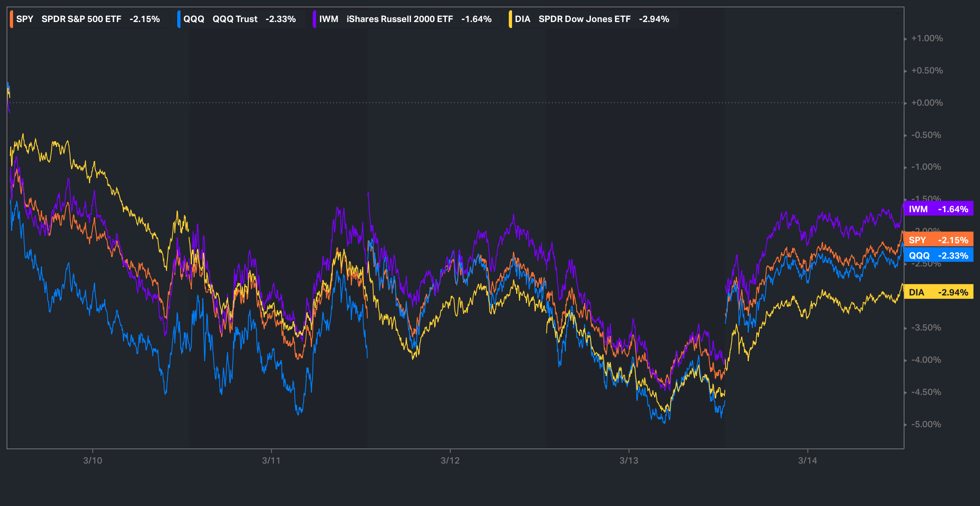
Task: Click the 3/12 date axis label
Action: coord(450,461)
